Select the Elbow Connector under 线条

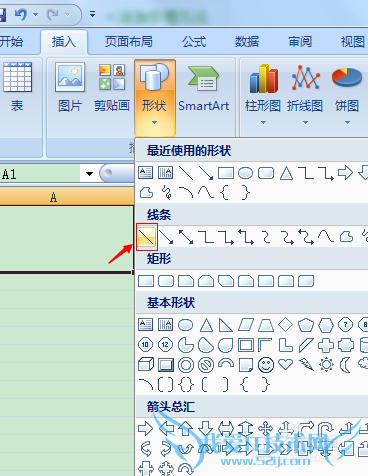(206, 237)
